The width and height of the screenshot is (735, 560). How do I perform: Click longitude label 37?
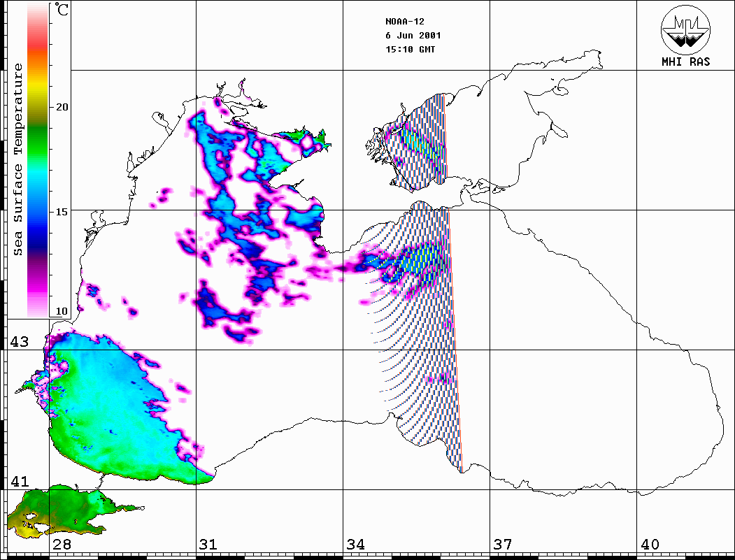point(503,545)
